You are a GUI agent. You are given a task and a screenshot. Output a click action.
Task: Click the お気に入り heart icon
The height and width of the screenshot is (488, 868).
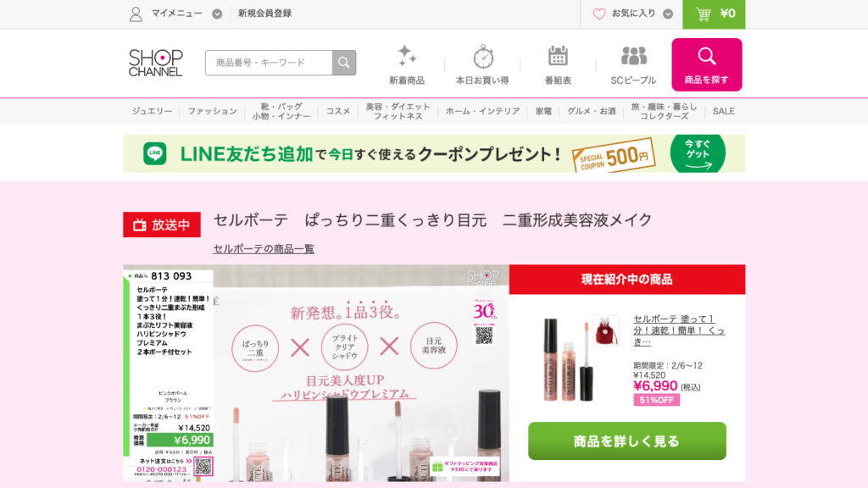point(599,14)
